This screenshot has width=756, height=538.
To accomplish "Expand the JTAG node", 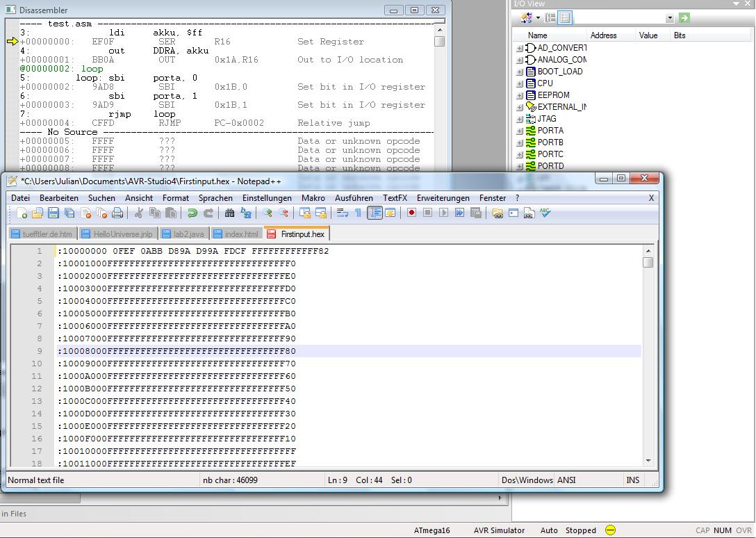I will 520,119.
